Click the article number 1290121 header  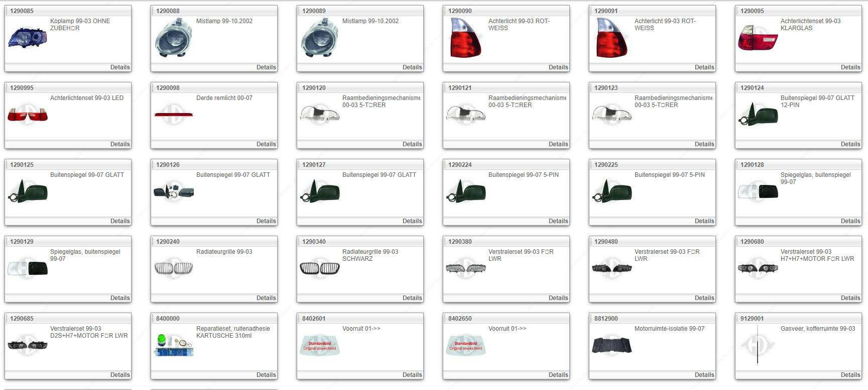(460, 88)
